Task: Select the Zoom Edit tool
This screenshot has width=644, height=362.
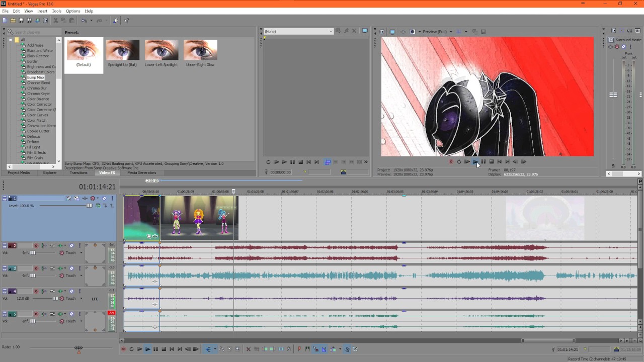Action: tap(237, 349)
